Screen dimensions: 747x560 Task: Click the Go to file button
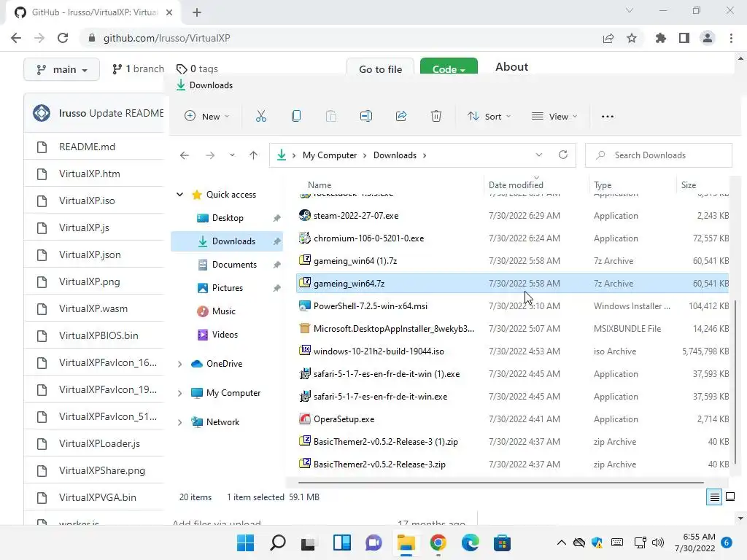tap(380, 67)
